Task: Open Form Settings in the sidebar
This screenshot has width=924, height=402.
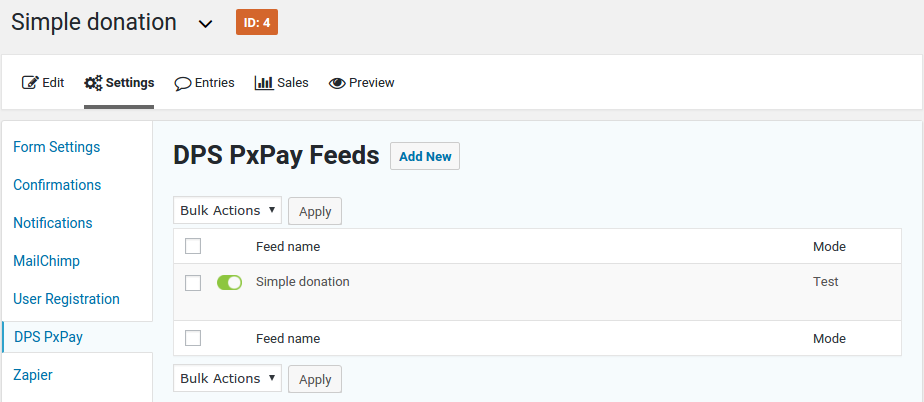Action: [57, 147]
